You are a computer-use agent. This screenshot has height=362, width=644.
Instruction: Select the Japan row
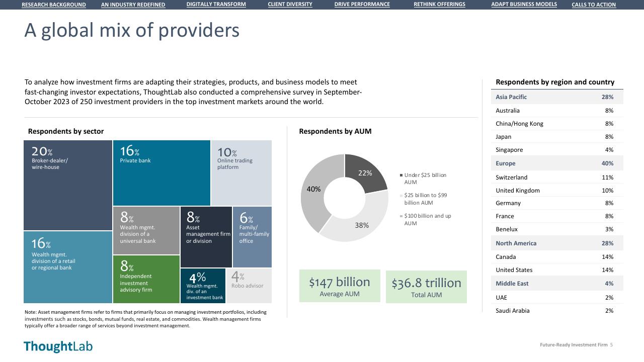(x=557, y=137)
